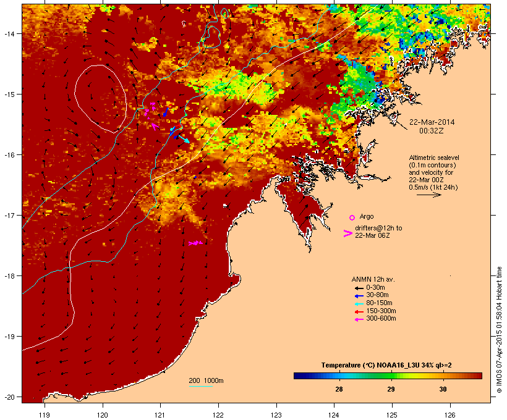507x420 pixels.
Task: Click the colorbar value 29
Action: [391, 389]
